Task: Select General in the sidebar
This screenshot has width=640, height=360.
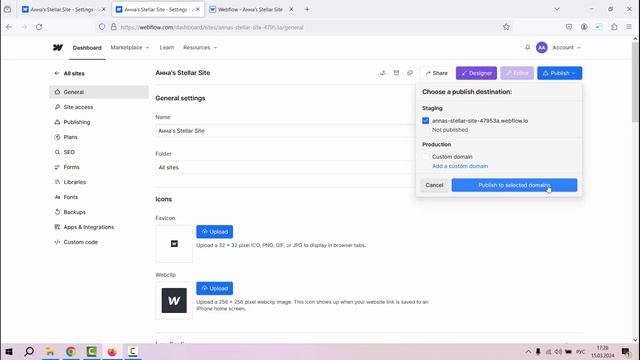Action: [x=99, y=92]
